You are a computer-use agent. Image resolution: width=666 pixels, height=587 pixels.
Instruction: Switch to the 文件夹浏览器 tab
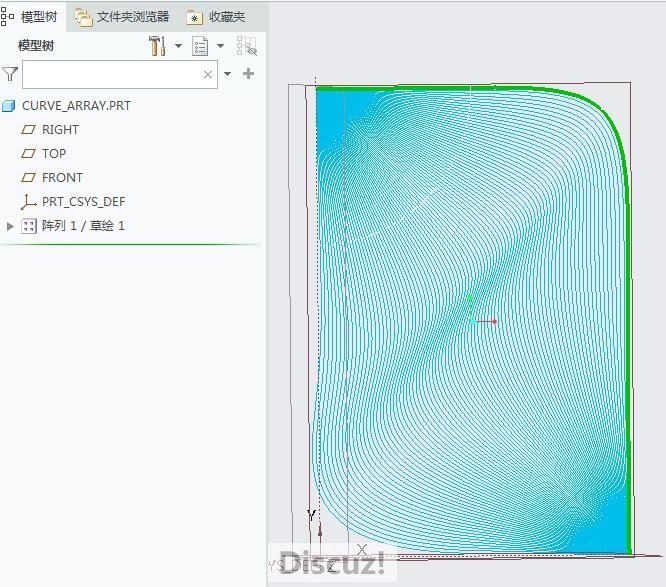tap(122, 17)
